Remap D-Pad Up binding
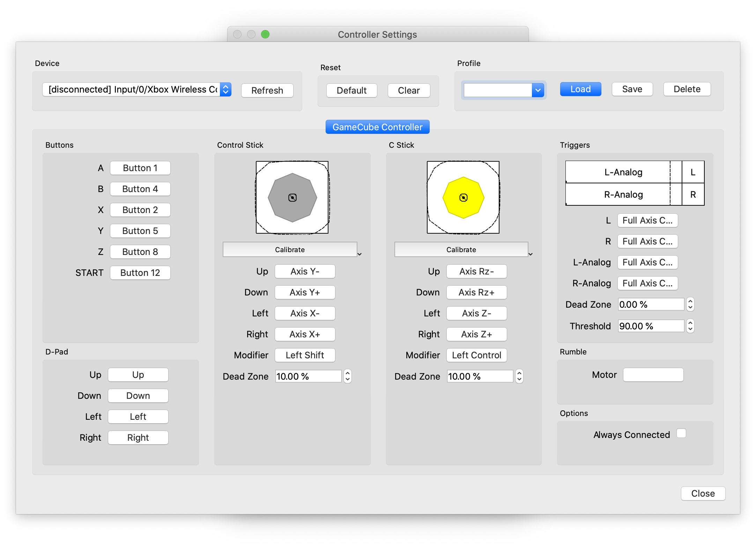The height and width of the screenshot is (549, 756). point(138,375)
